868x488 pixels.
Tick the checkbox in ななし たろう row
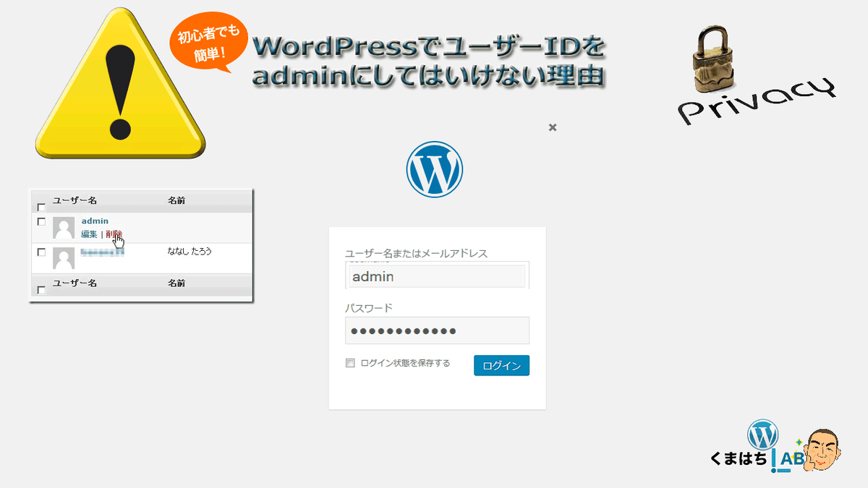[41, 252]
